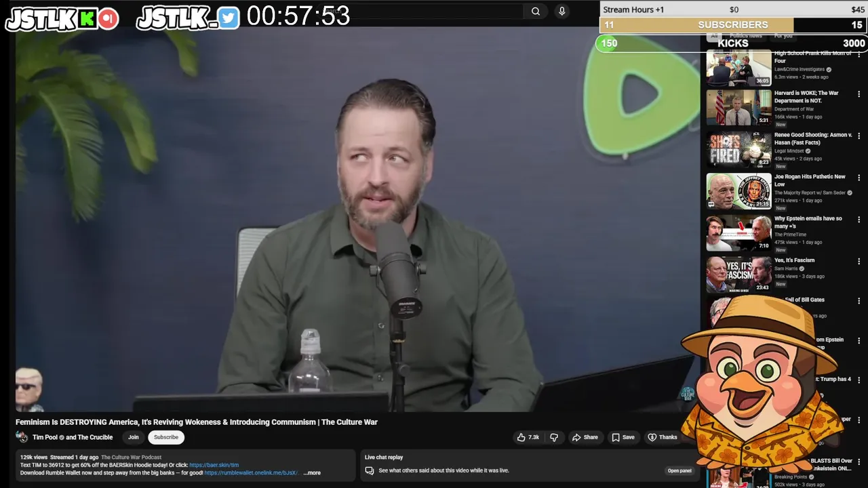This screenshot has height=488, width=868.
Task: Open Joe Rogan Hits Pathetic New Low thumbnail
Action: tap(738, 190)
